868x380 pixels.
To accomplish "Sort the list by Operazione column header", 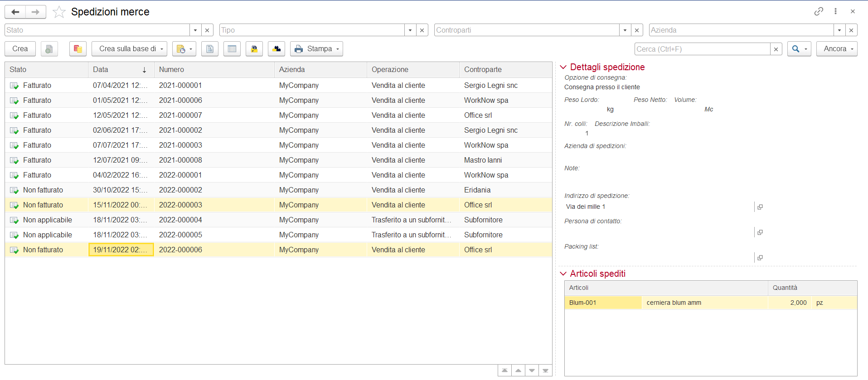I will pyautogui.click(x=413, y=70).
